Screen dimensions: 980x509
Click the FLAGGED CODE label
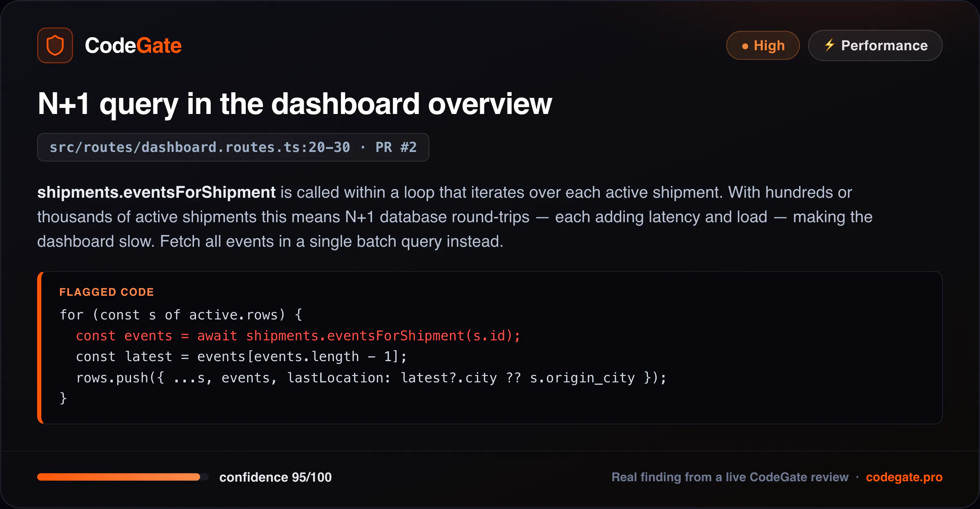[107, 292]
